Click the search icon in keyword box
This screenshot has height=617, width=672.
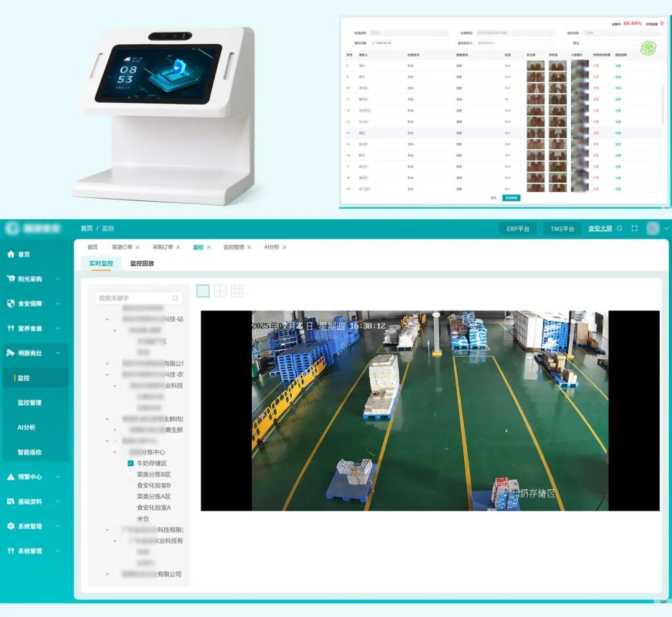(x=175, y=298)
